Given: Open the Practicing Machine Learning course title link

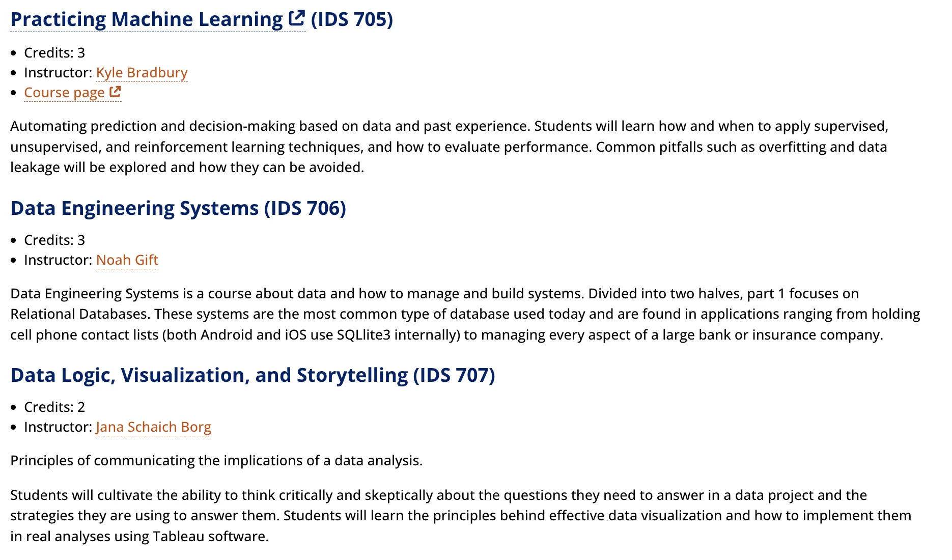Looking at the screenshot, I should tap(146, 19).
